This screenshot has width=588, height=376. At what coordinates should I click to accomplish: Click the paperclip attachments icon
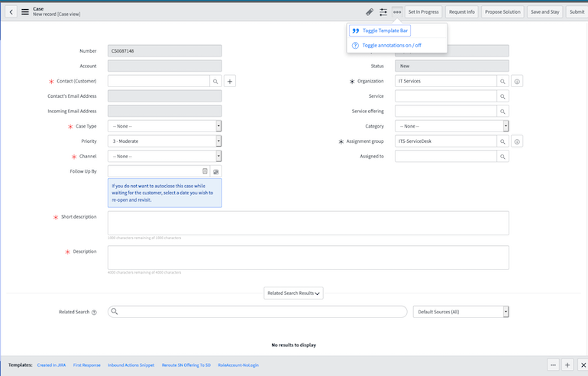370,12
